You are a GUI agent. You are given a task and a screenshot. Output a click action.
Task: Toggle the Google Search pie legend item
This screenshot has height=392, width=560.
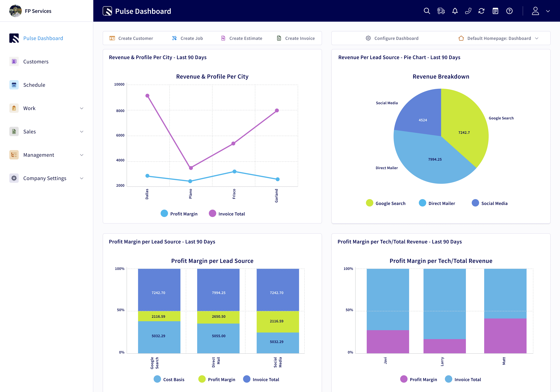click(386, 203)
